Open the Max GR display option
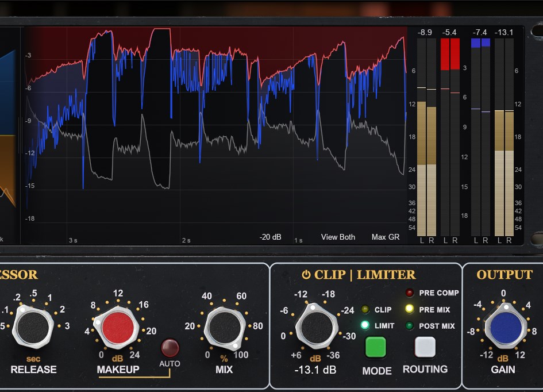 click(x=386, y=237)
